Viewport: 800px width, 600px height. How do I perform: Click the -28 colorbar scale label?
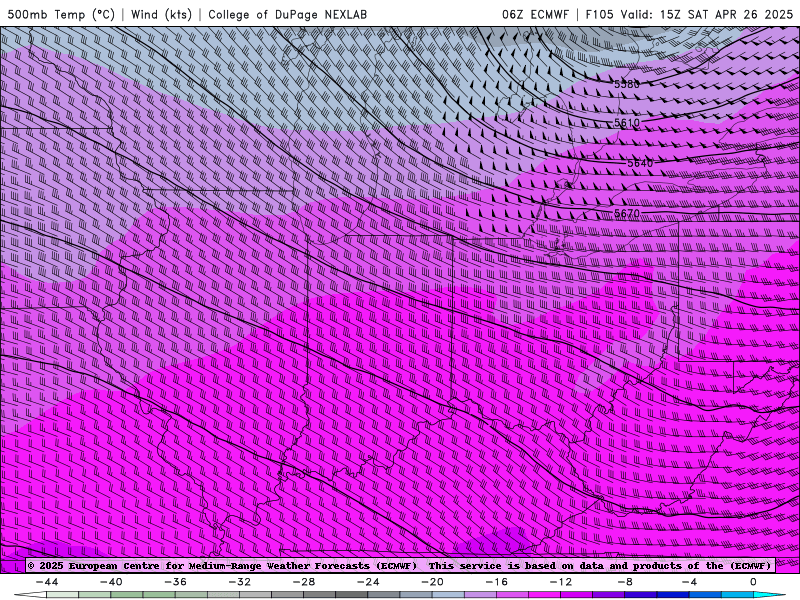point(304,582)
